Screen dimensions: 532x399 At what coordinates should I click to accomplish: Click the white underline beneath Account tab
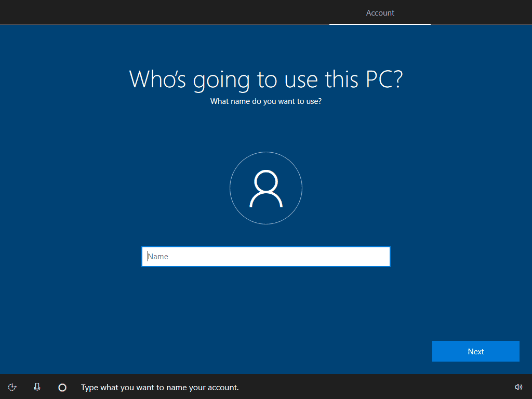(x=380, y=24)
